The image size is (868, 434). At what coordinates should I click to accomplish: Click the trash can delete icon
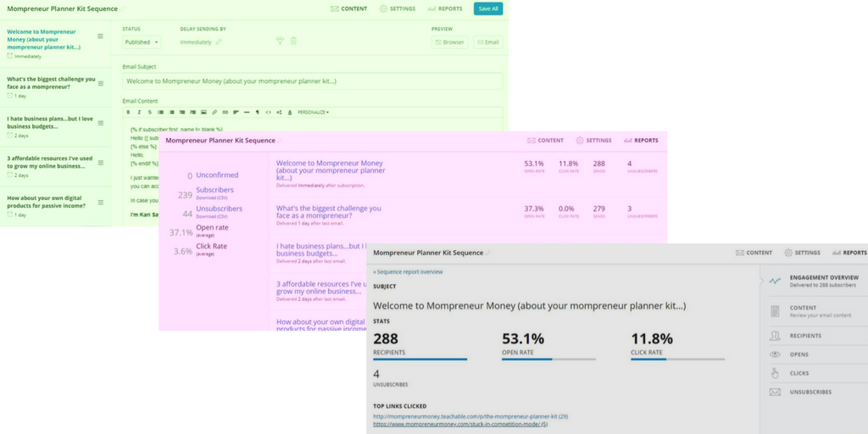pyautogui.click(x=293, y=41)
